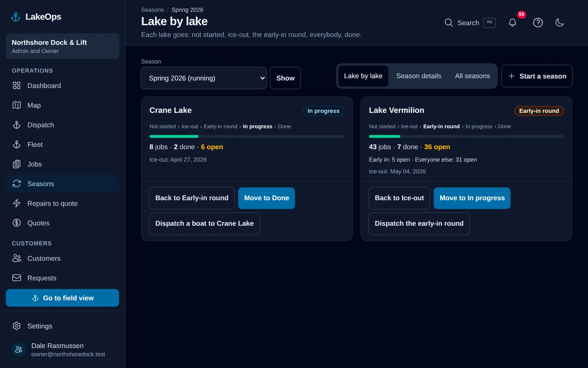
Task: Click Dale Rasmussen avatar icon
Action: point(19,350)
